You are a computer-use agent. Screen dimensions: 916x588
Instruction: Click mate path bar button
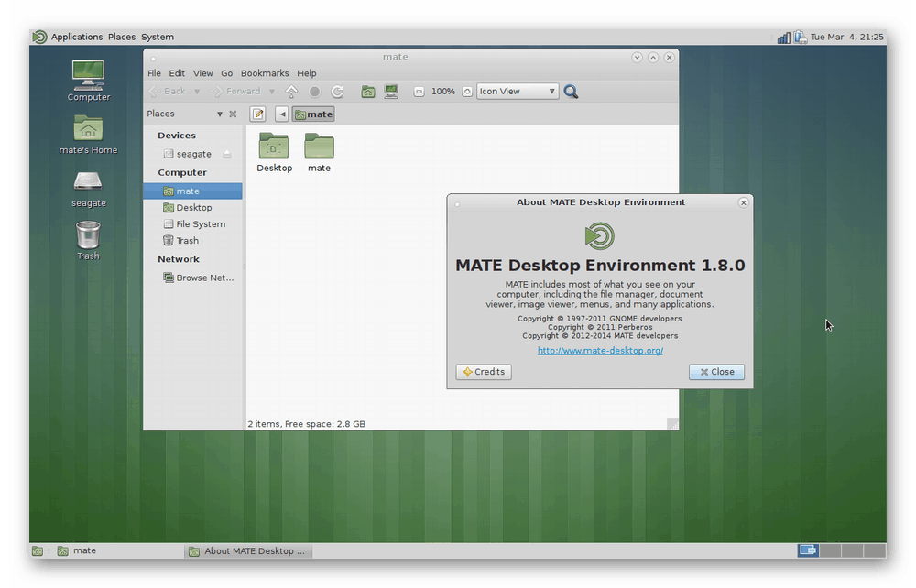click(x=313, y=114)
